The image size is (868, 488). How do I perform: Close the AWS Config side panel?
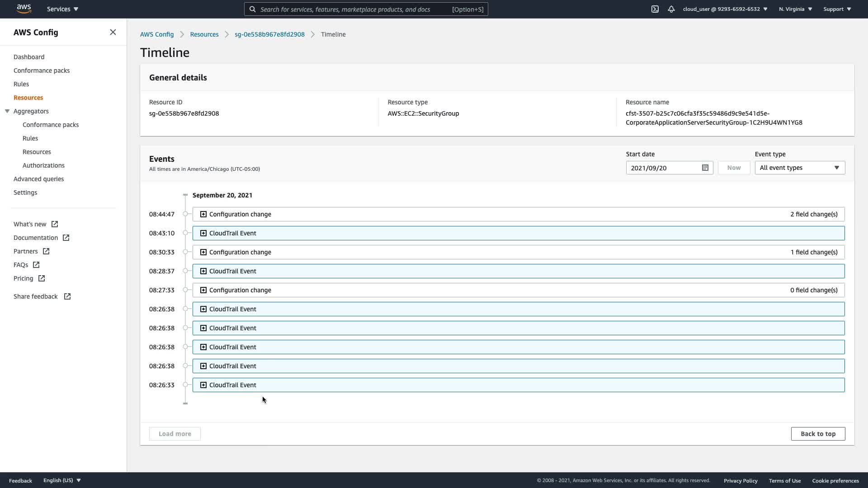[113, 32]
